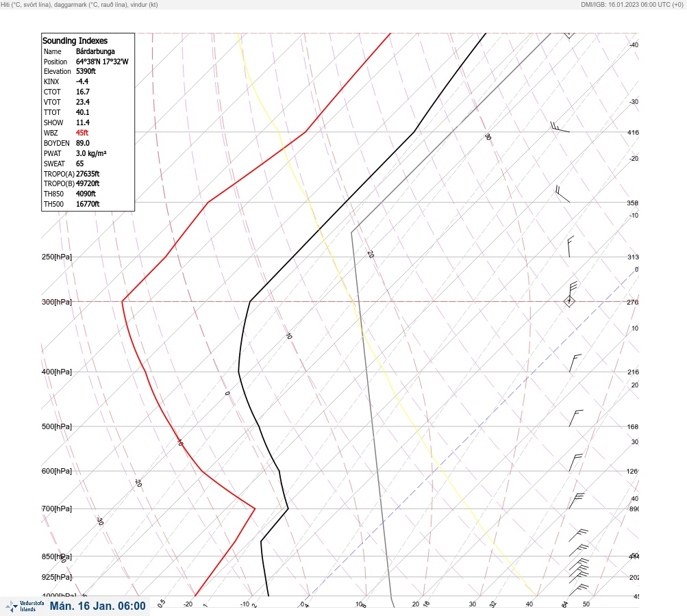This screenshot has width=687, height=616.
Task: Click the date label 'Mán. 16 Jan. 06:00'
Action: click(98, 606)
